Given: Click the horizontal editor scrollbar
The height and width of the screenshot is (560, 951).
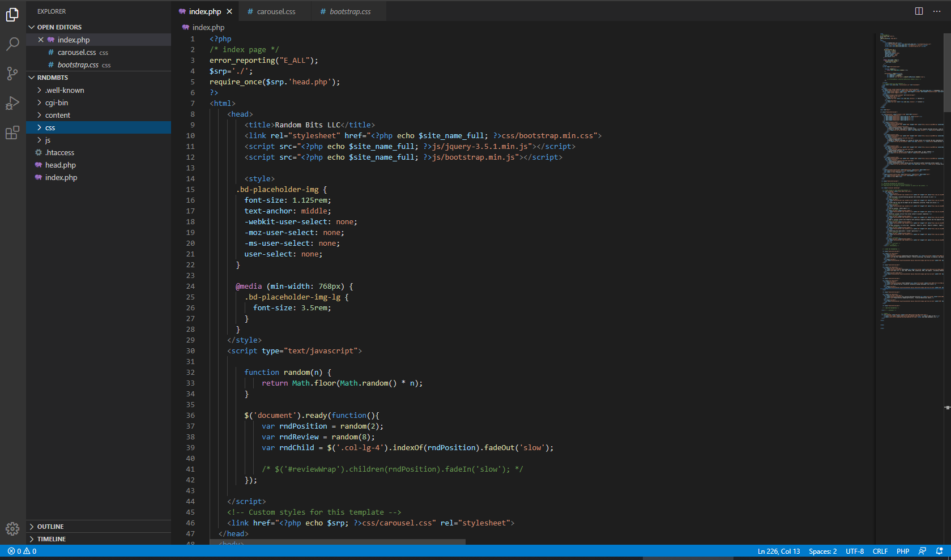Looking at the screenshot, I should [x=338, y=542].
